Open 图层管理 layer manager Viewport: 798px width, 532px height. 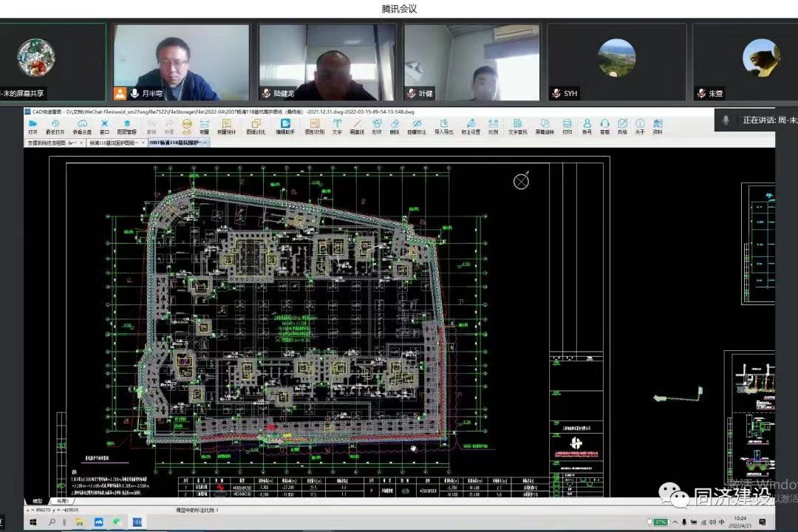coord(126,126)
